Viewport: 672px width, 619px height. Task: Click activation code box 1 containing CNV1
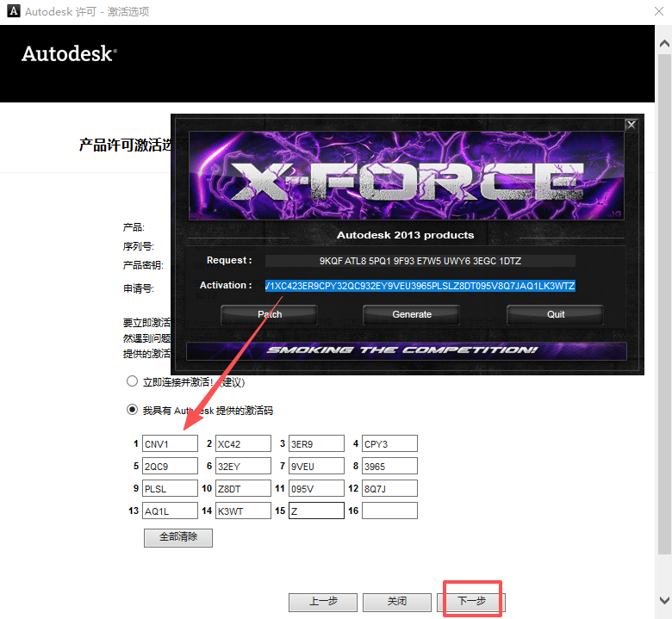coord(170,444)
